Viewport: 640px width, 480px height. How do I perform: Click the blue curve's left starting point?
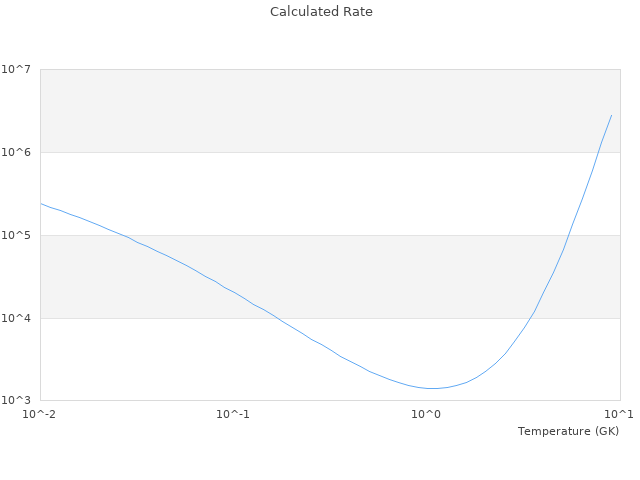(40, 203)
